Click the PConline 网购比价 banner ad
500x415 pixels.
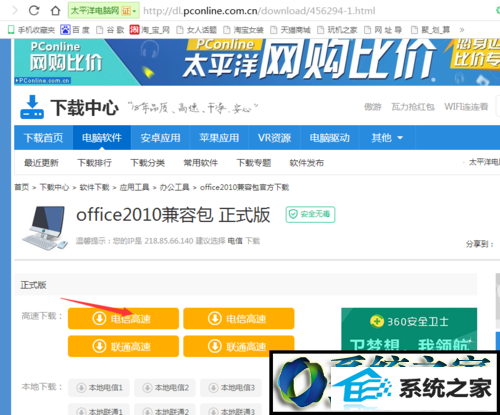coord(257,62)
